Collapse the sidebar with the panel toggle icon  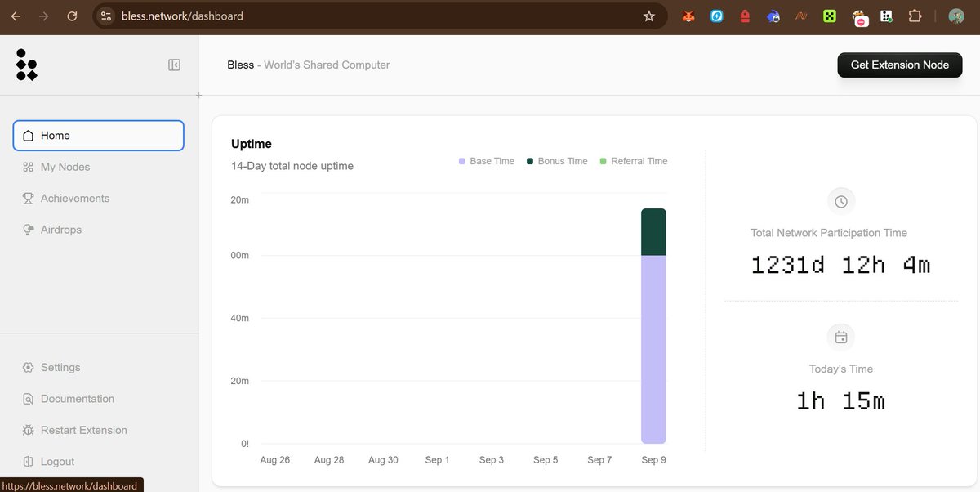tap(174, 65)
